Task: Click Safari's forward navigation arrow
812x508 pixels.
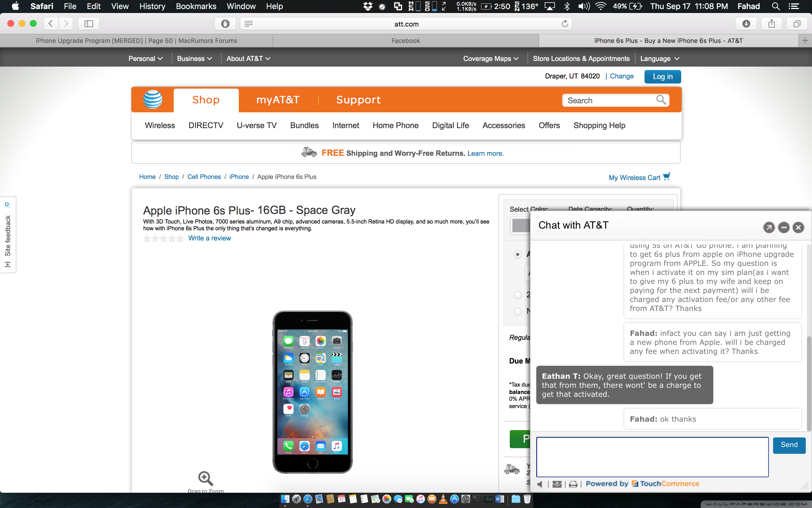Action: [66, 23]
